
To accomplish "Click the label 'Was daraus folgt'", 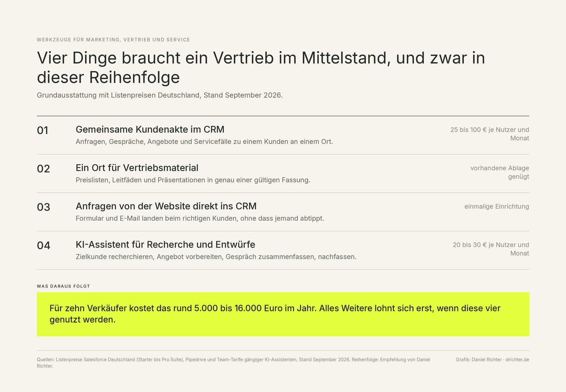I will [x=63, y=286].
